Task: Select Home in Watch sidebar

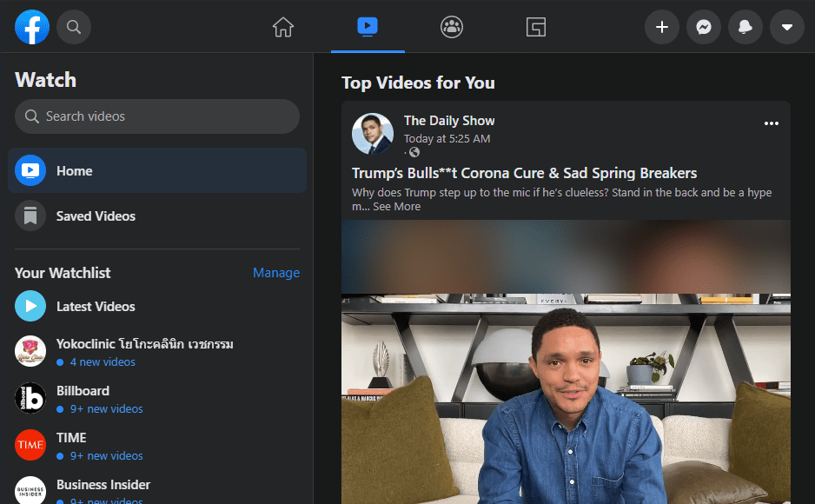Action: (x=157, y=170)
